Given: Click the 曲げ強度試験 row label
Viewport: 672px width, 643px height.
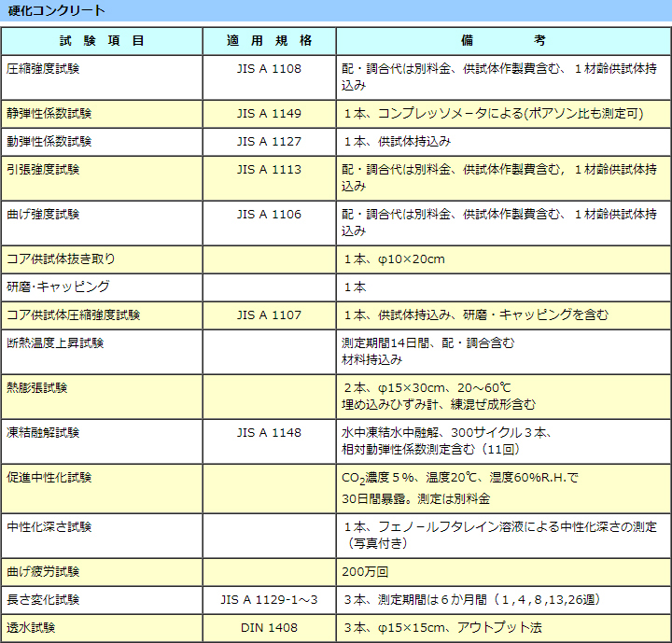Looking at the screenshot, I should (43, 215).
